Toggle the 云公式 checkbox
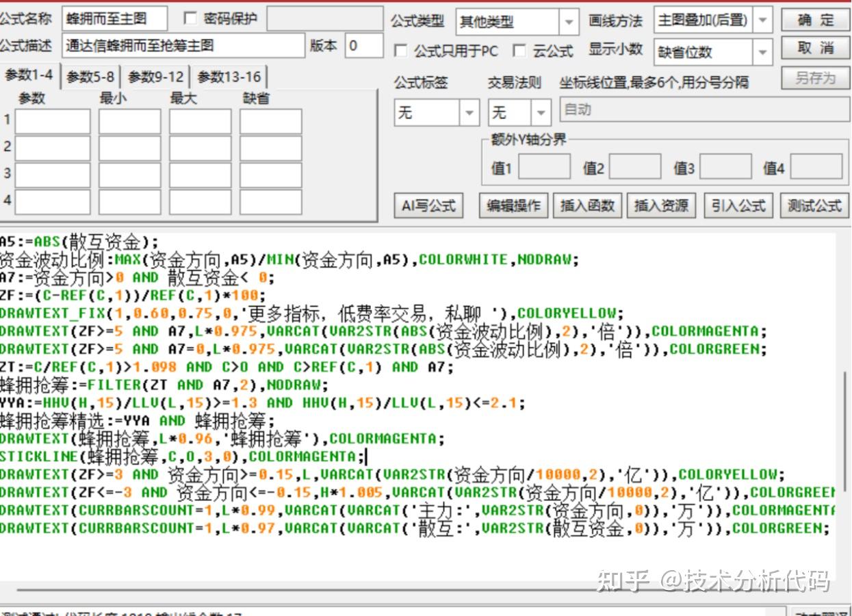 (x=519, y=51)
